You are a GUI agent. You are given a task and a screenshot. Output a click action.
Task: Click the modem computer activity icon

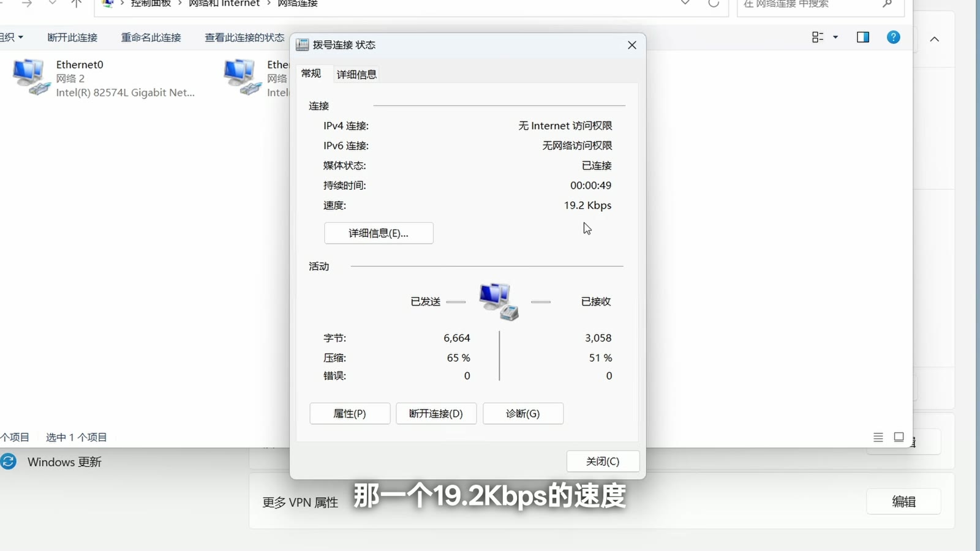point(499,301)
